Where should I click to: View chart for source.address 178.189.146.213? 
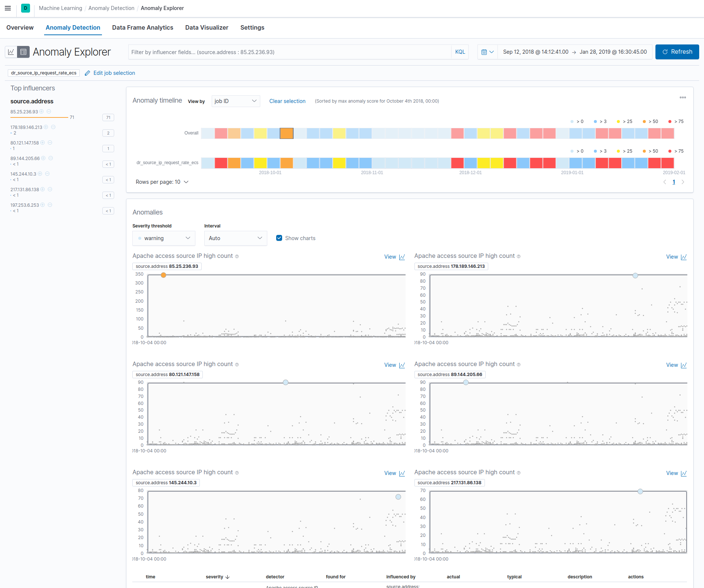(676, 257)
